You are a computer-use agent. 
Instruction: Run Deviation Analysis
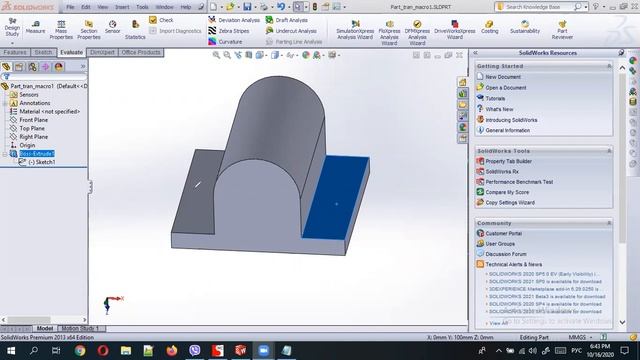pyautogui.click(x=234, y=20)
